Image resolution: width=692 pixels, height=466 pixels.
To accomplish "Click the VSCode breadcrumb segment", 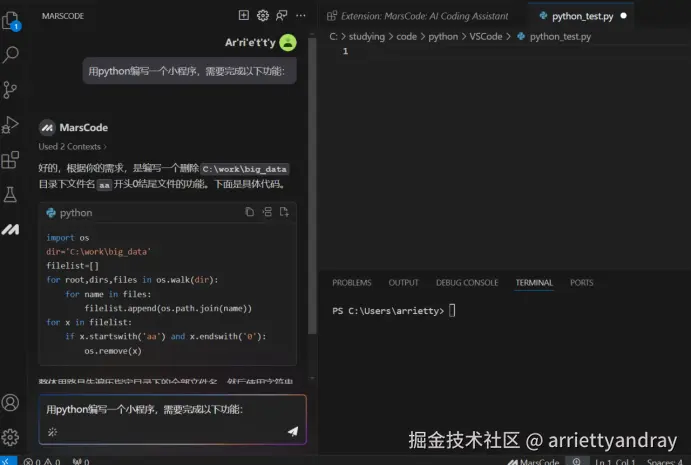I will click(x=485, y=36).
